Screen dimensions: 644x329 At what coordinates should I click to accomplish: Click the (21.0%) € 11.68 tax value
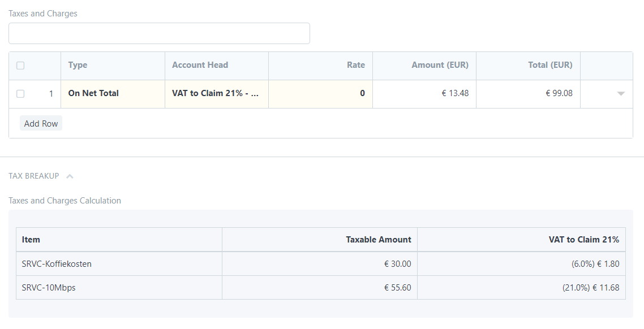[590, 288]
